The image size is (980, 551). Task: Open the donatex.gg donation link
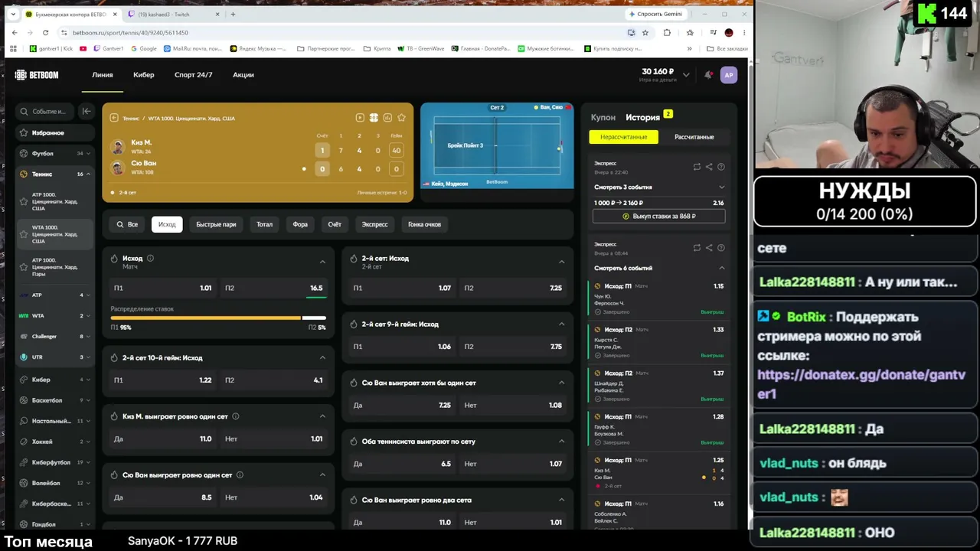click(x=861, y=384)
